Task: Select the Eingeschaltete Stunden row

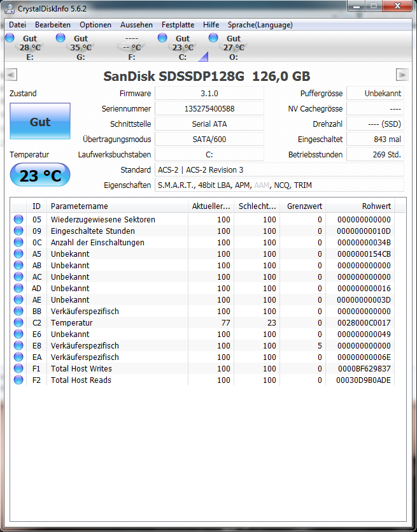Action: click(202, 231)
